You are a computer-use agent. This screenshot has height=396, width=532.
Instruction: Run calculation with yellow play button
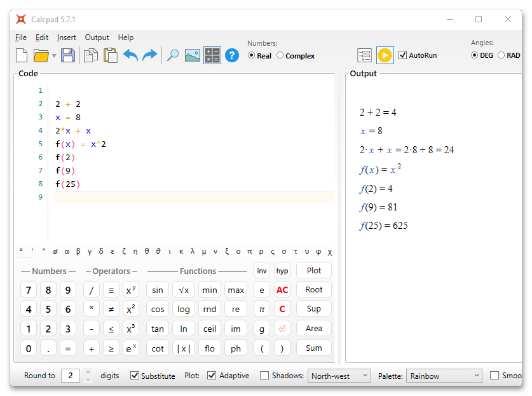[385, 55]
